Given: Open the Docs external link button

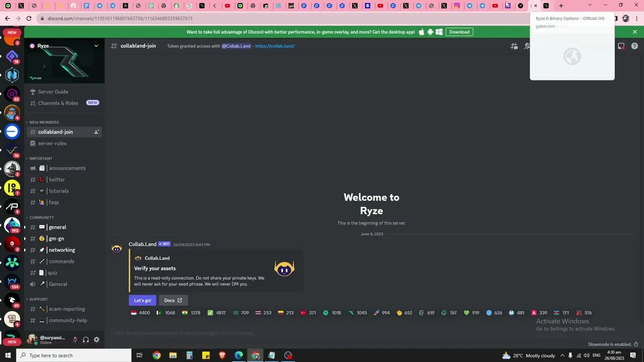Looking at the screenshot, I should click(173, 300).
